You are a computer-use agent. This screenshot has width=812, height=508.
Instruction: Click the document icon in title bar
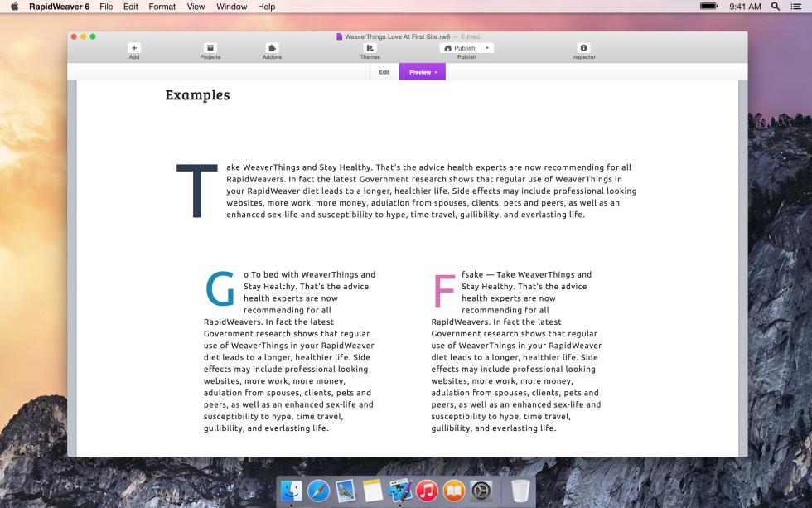pos(339,36)
